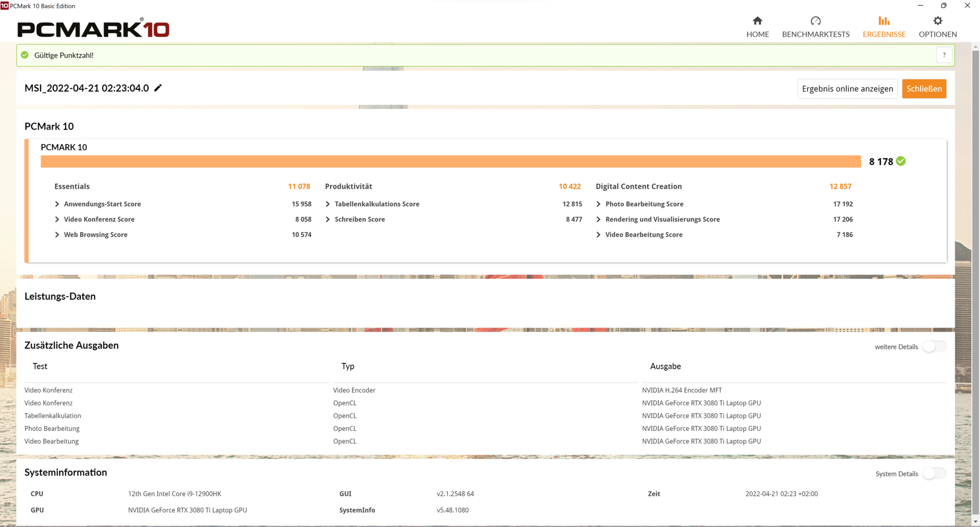Expand Rendering und Visualisierungs Score
The width and height of the screenshot is (980, 527).
tap(598, 219)
